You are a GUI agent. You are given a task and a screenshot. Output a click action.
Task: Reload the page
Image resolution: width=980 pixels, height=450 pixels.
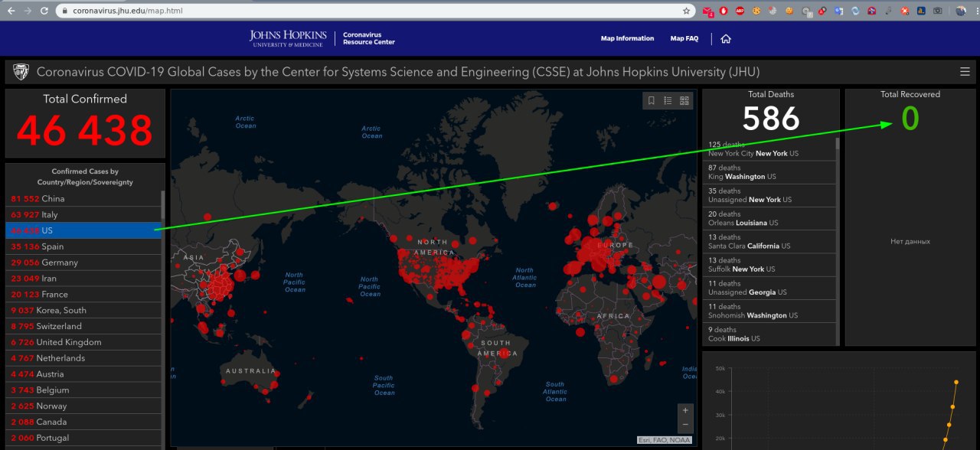pyautogui.click(x=44, y=11)
